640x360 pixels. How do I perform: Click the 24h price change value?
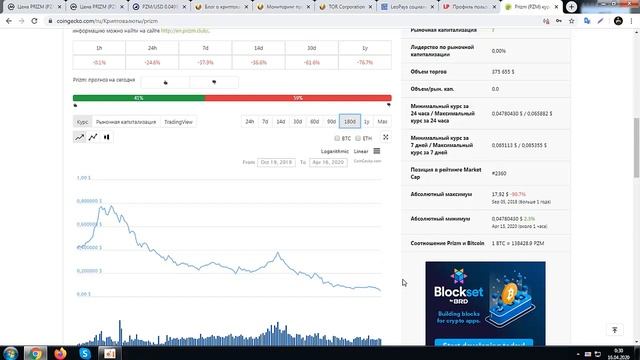point(152,62)
